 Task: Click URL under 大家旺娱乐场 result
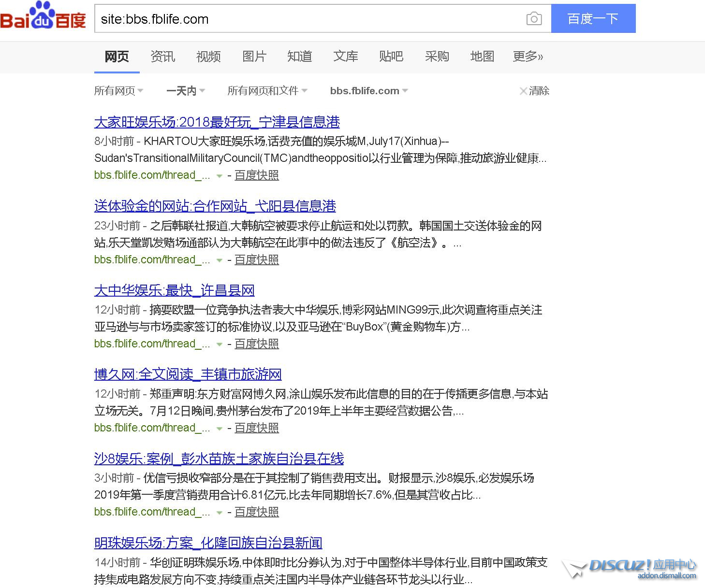point(152,175)
